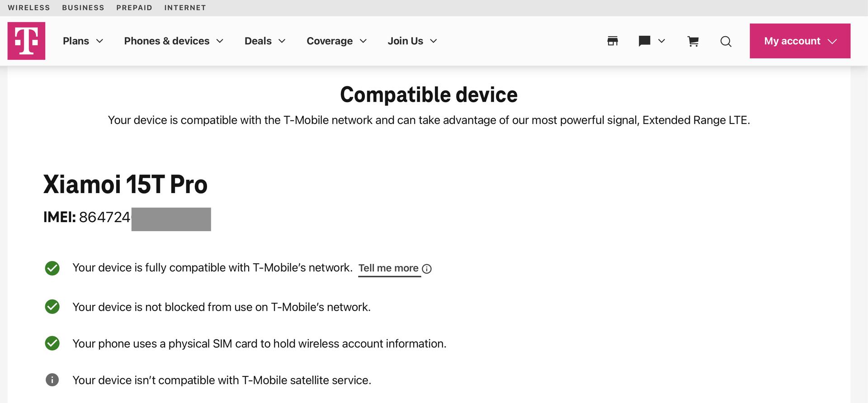
Task: Click the T-Mobile logo
Action: 26,41
